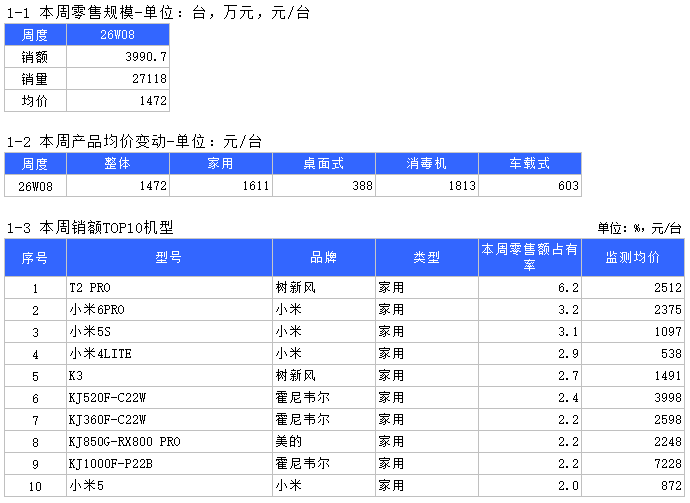This screenshot has width=690, height=503.
Task: Select the 小米4LITE model cell
Action: point(169,354)
